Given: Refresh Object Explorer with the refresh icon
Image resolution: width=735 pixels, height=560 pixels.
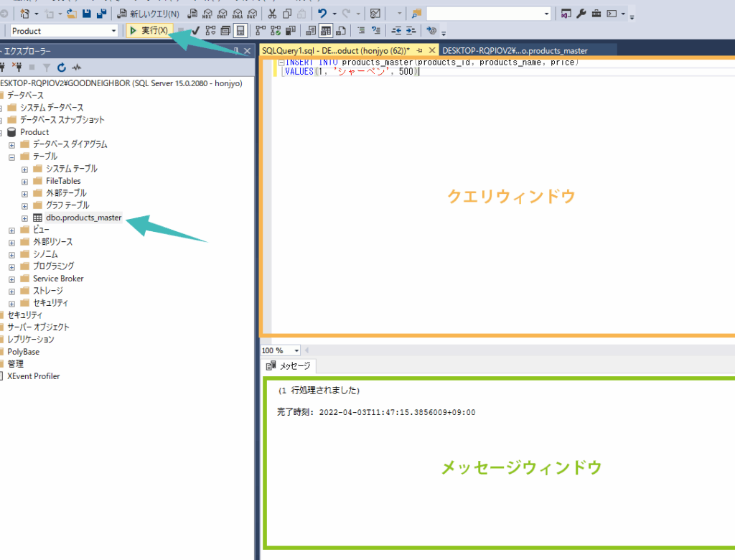Looking at the screenshot, I should click(x=62, y=67).
